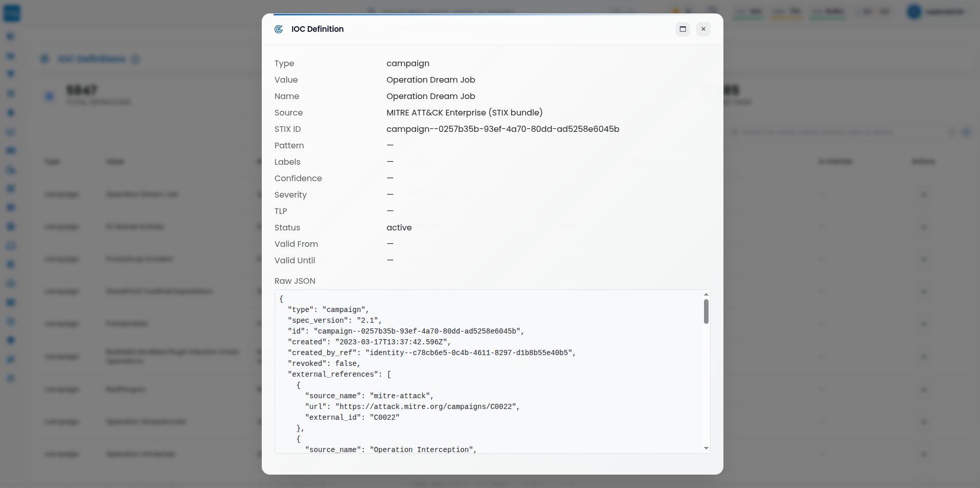The width and height of the screenshot is (980, 488).
Task: Click the 'Name' field label
Action: point(287,96)
